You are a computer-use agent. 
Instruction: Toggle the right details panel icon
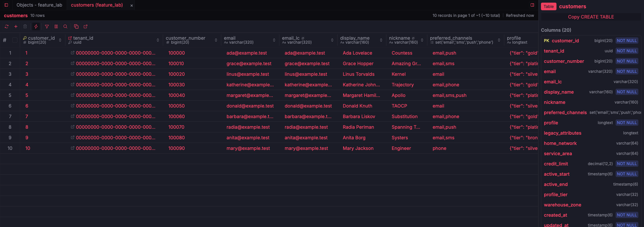click(532, 5)
